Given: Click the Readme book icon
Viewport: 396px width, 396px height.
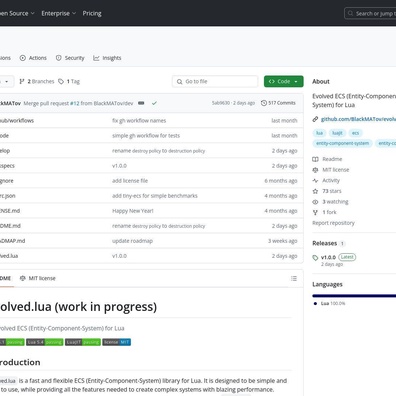Looking at the screenshot, I should tap(315, 159).
